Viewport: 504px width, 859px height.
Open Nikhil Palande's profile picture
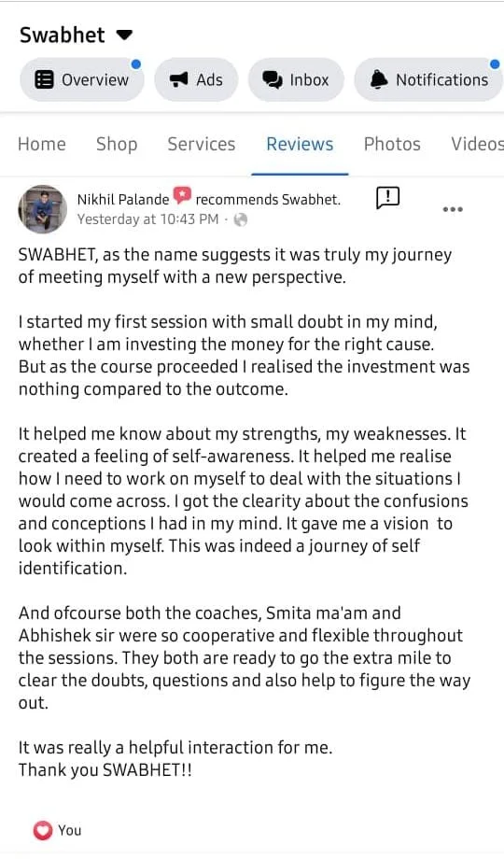click(42, 209)
